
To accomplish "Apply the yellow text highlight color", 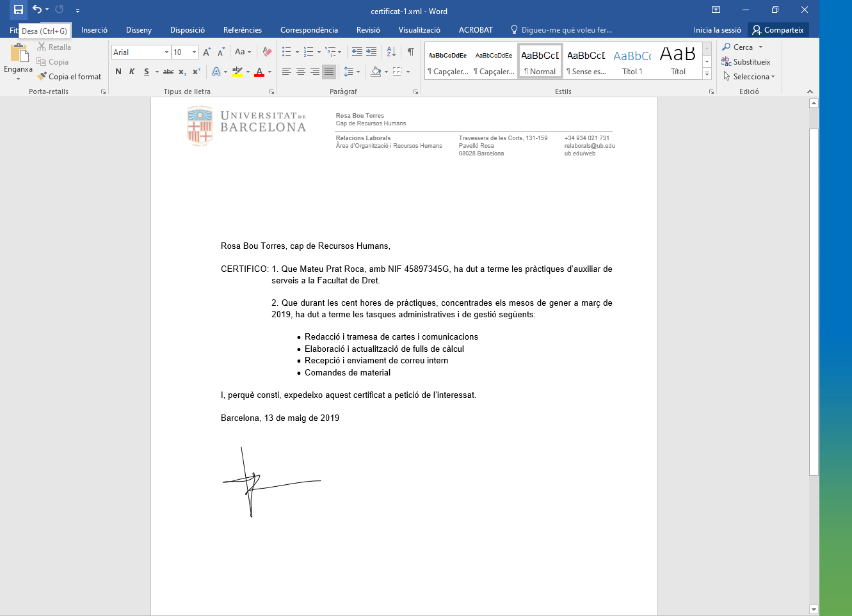I will point(237,72).
